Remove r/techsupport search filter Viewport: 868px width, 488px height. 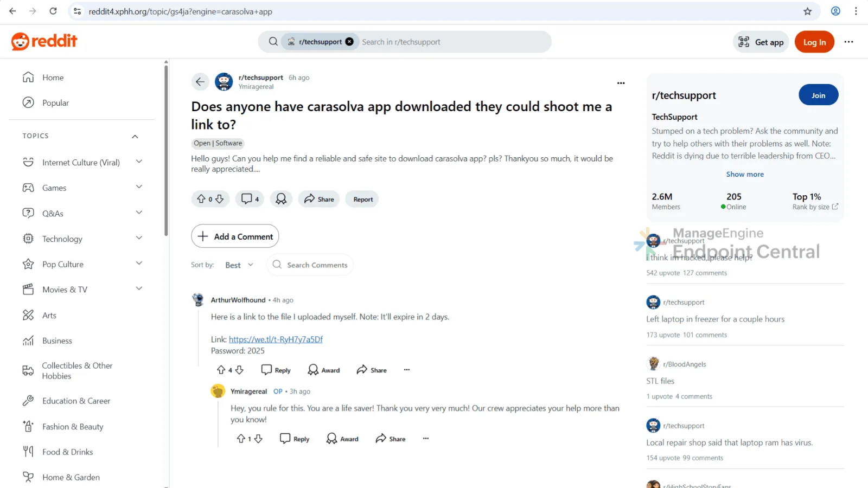click(349, 42)
